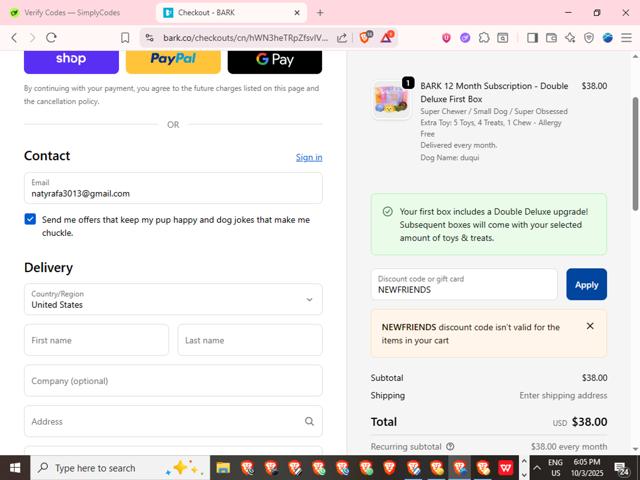This screenshot has width=640, height=480.
Task: Open the clock showing 6:05 PM
Action: [x=587, y=468]
